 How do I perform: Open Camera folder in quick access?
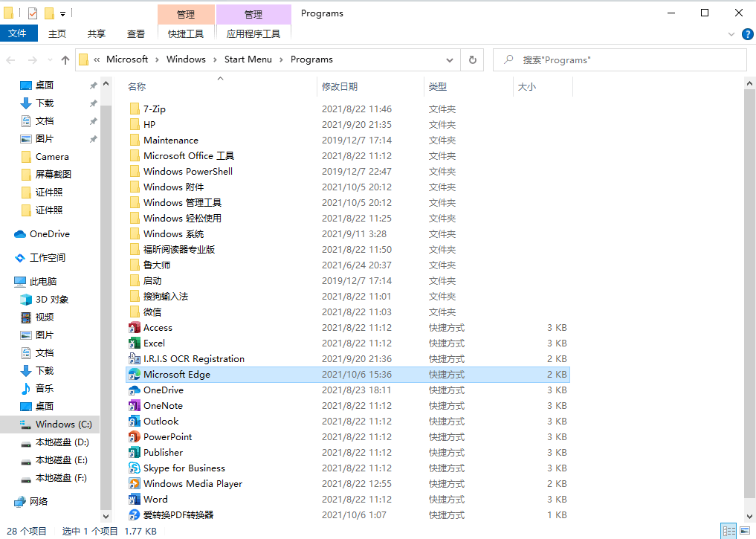pos(45,157)
